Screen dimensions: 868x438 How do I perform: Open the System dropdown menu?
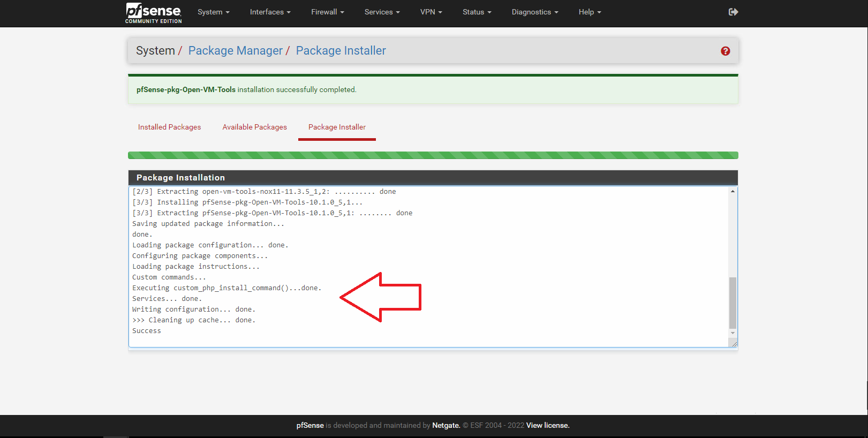(x=214, y=12)
